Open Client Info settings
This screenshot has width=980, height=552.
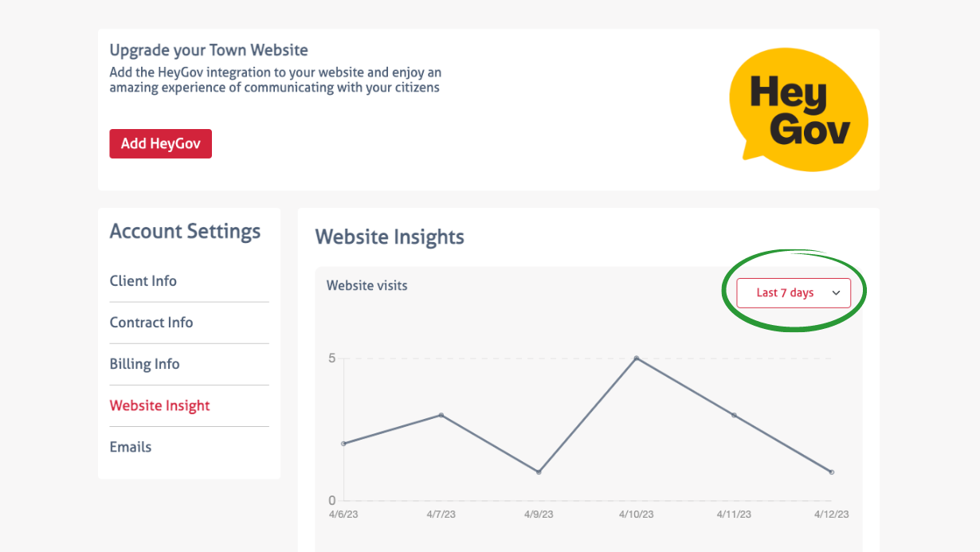(x=143, y=281)
